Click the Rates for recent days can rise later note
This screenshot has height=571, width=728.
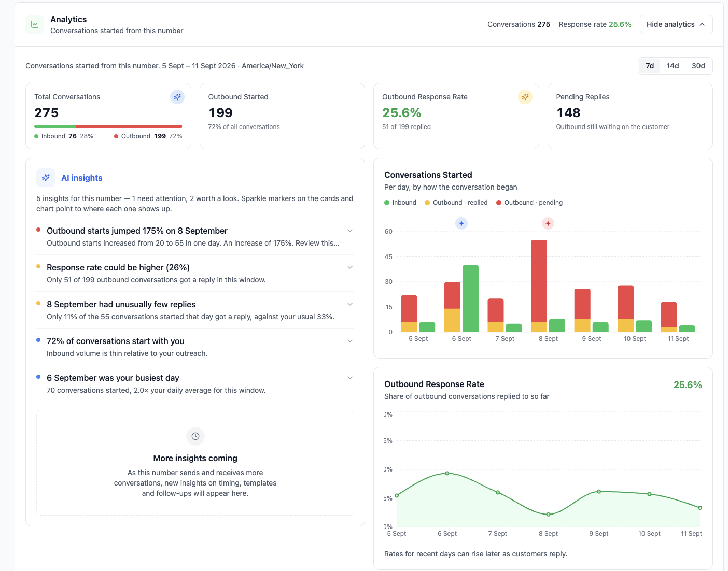[x=476, y=554]
